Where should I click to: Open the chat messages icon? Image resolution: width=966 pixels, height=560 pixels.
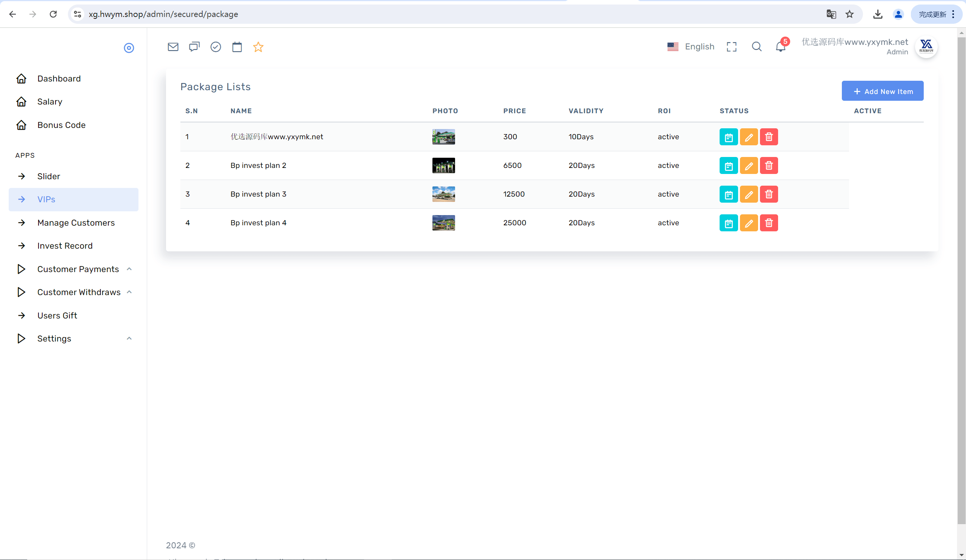194,47
